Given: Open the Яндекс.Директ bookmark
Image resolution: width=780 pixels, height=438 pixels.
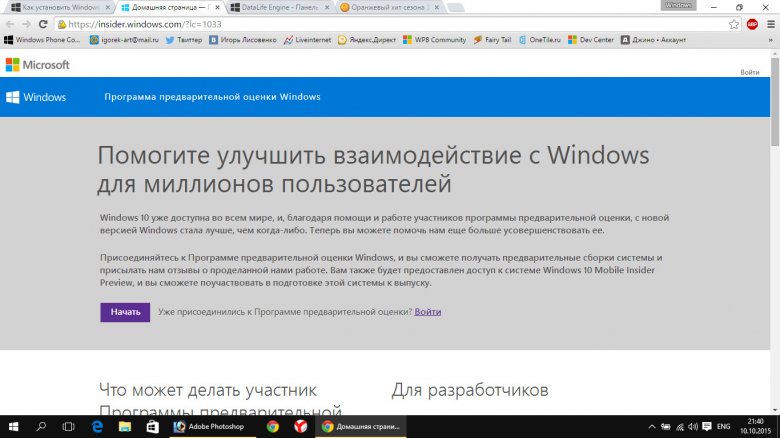Looking at the screenshot, I should click(x=367, y=40).
